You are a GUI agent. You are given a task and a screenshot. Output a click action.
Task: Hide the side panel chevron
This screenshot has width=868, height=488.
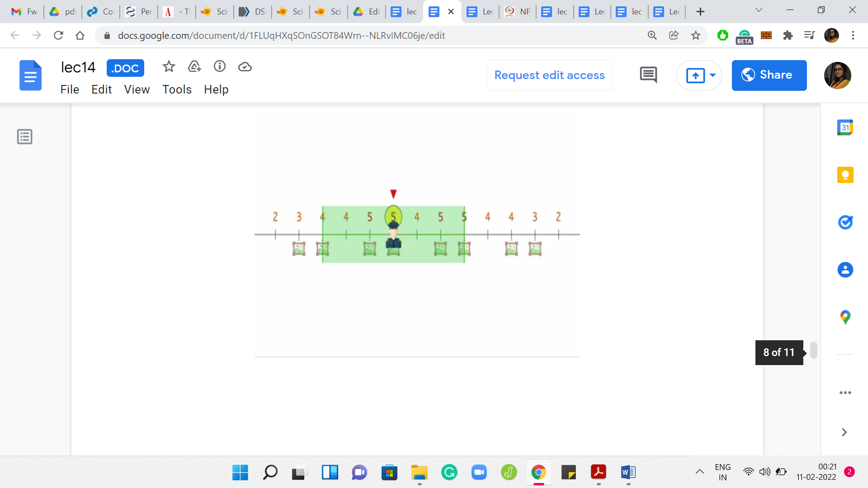[844, 432]
